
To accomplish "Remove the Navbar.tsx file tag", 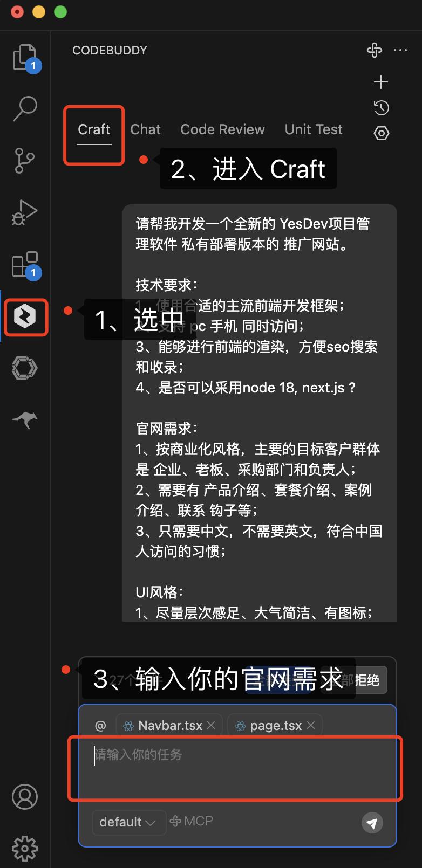I will click(211, 726).
